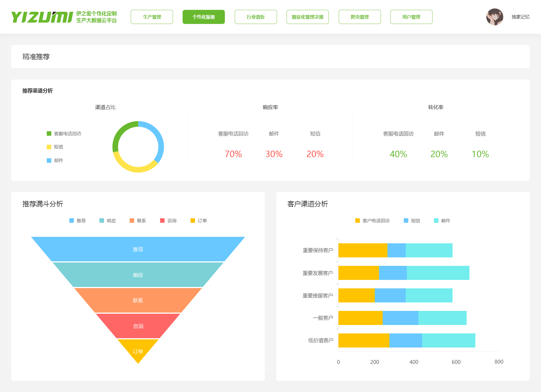Open the 用户管理 tab
Image resolution: width=541 pixels, height=392 pixels.
point(411,17)
